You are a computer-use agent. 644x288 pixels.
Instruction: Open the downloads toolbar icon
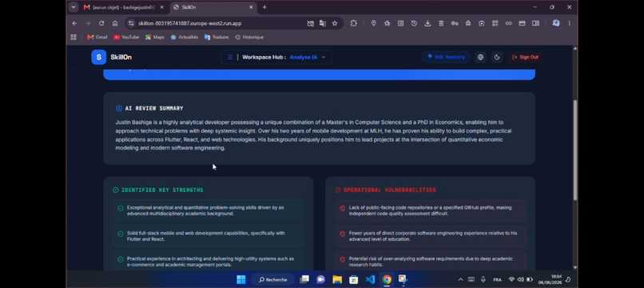427,23
